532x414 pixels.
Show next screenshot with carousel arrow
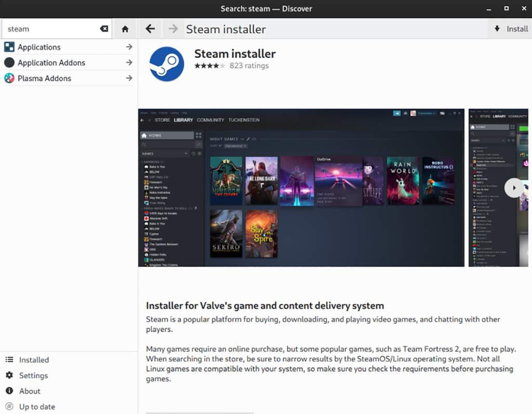point(514,188)
